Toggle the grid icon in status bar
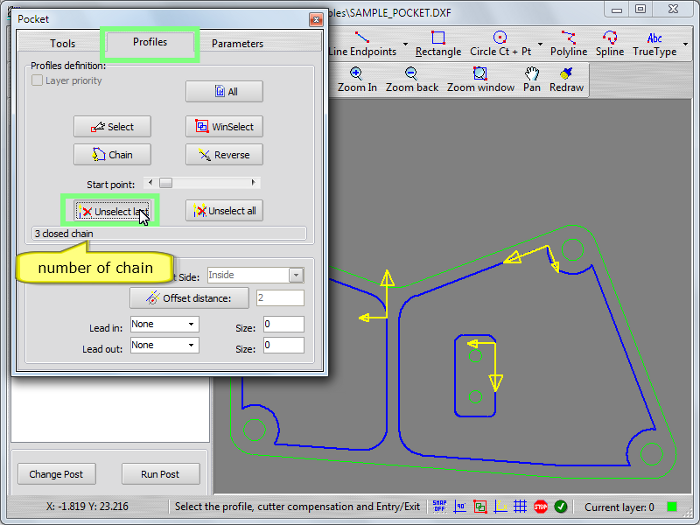Image resolution: width=700 pixels, height=525 pixels. coord(520,507)
